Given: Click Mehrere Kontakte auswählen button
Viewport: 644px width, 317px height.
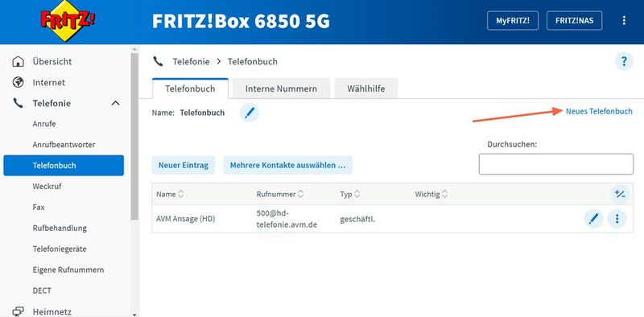Looking at the screenshot, I should click(287, 165).
